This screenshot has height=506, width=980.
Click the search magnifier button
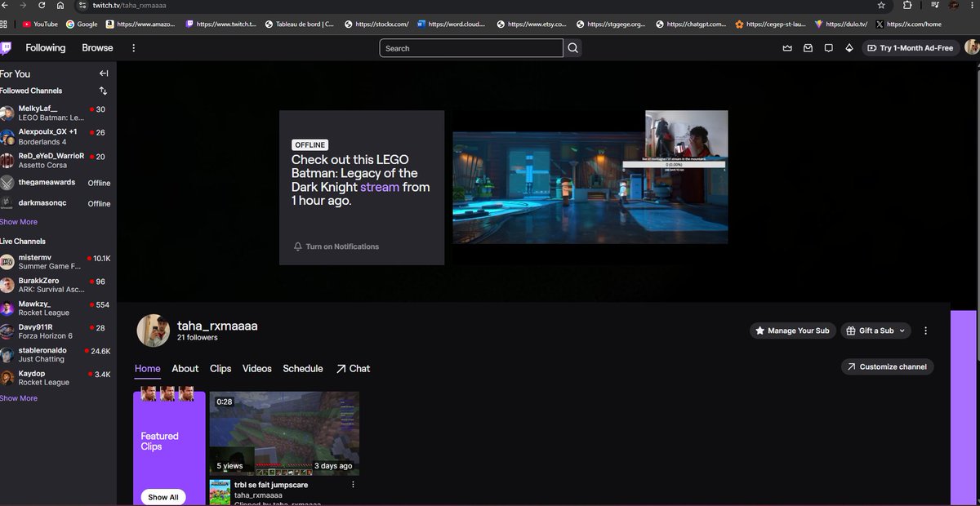tap(573, 48)
